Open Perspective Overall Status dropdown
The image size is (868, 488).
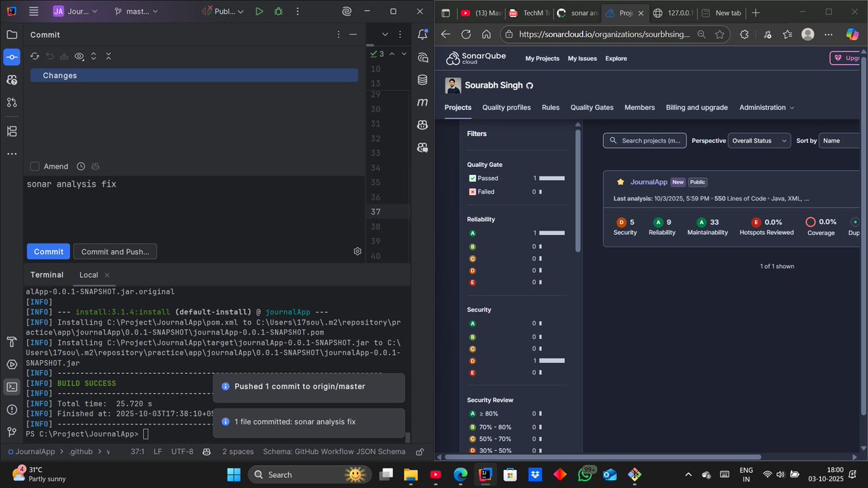[x=759, y=141]
